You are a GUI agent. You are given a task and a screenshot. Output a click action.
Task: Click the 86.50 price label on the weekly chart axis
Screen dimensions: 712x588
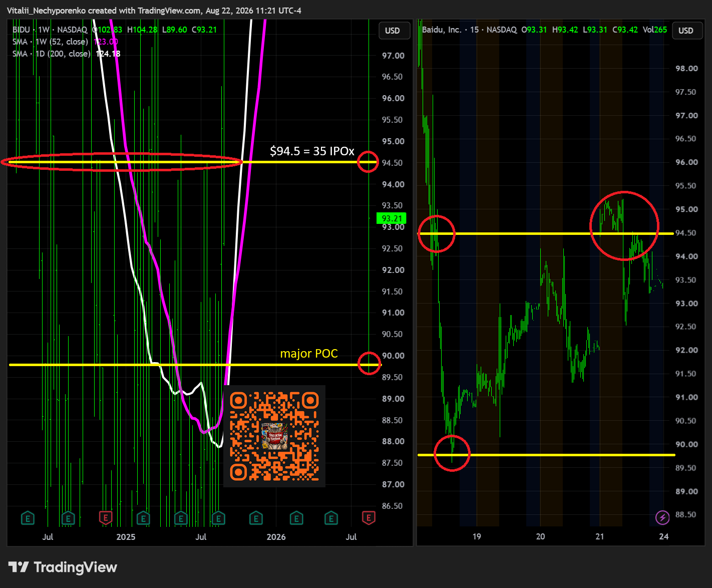(x=393, y=506)
